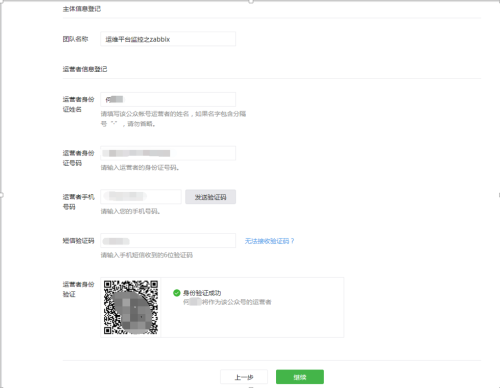Image resolution: width=500 pixels, height=388 pixels.
Task: Click the QR code image
Action: pos(131,307)
